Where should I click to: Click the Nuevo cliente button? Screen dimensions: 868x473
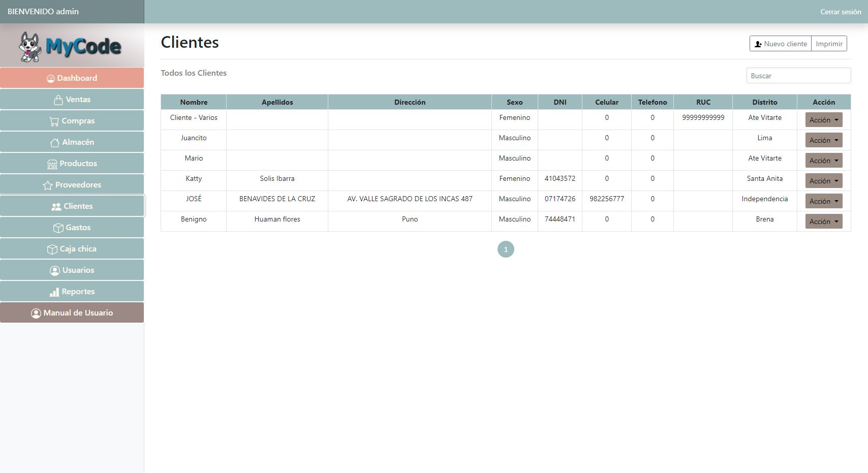[x=780, y=44]
